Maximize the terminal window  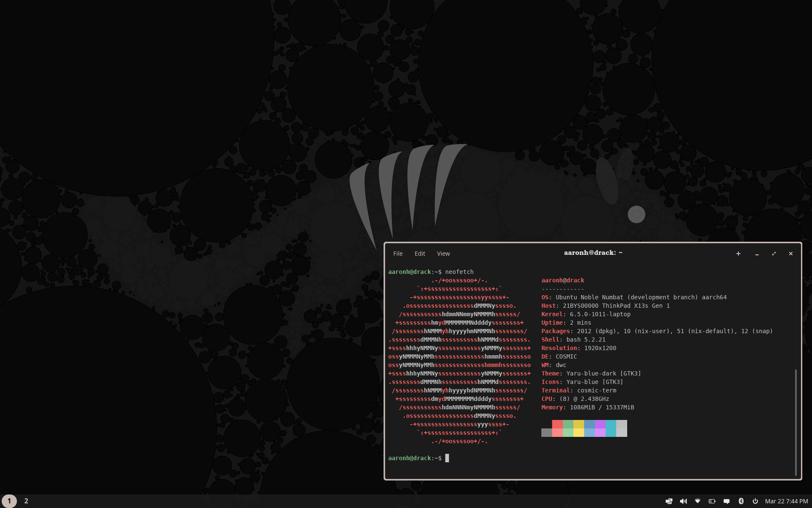coord(774,254)
